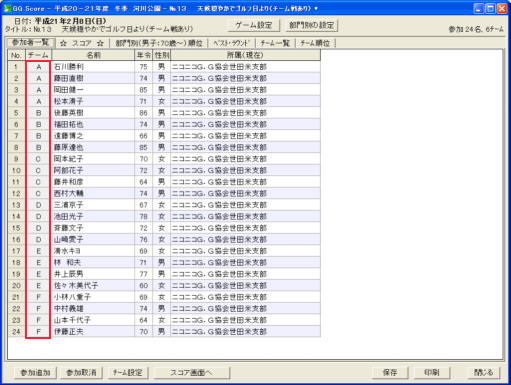Select the name 岡田健一

(69, 90)
